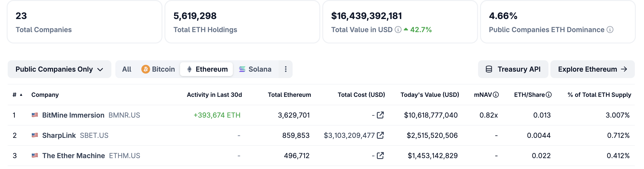
Task: Expand the Public Companies Only dropdown
Action: coord(59,69)
